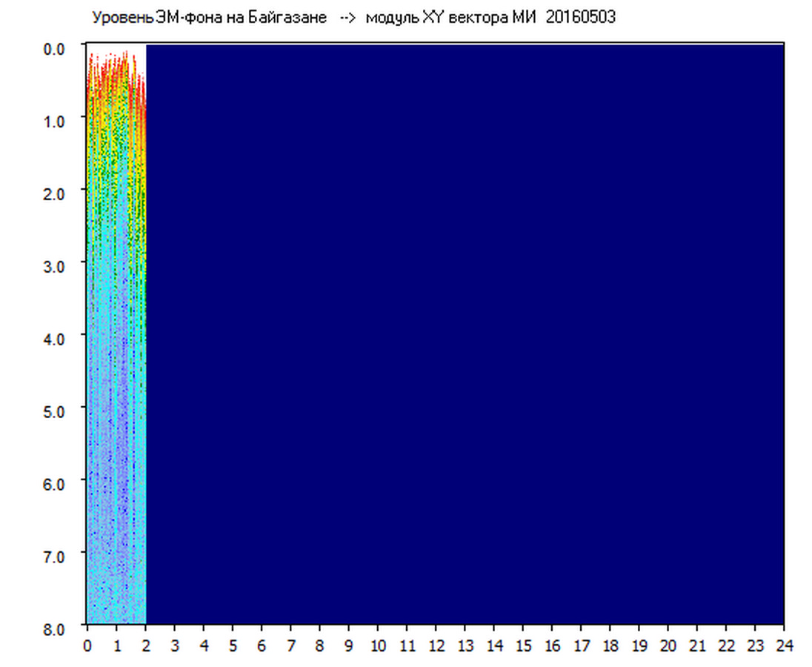Select the hour 12 tick on the horizontal axis

(x=436, y=645)
